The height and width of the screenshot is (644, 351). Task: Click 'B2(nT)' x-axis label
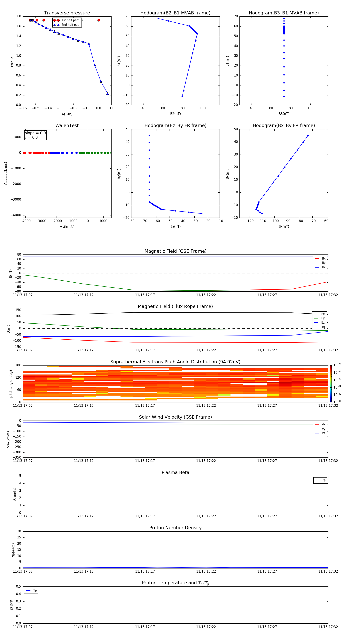175,114
